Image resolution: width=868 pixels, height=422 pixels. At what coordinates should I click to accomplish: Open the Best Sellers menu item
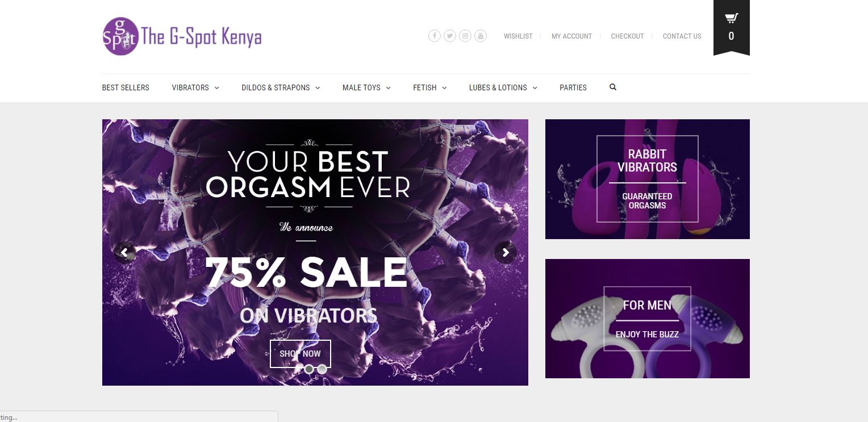pyautogui.click(x=126, y=87)
